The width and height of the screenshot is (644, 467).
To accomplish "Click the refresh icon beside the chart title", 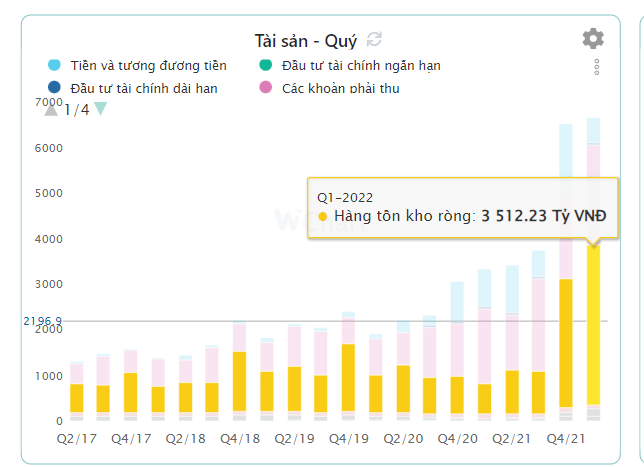I will click(375, 39).
